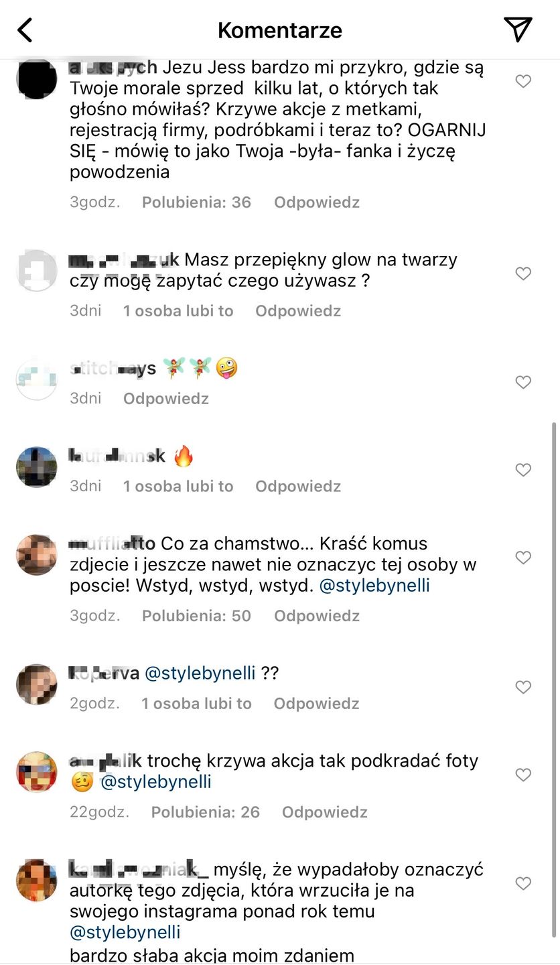
Task: Heart the '@stylebynelli ??' comment
Action: (523, 687)
